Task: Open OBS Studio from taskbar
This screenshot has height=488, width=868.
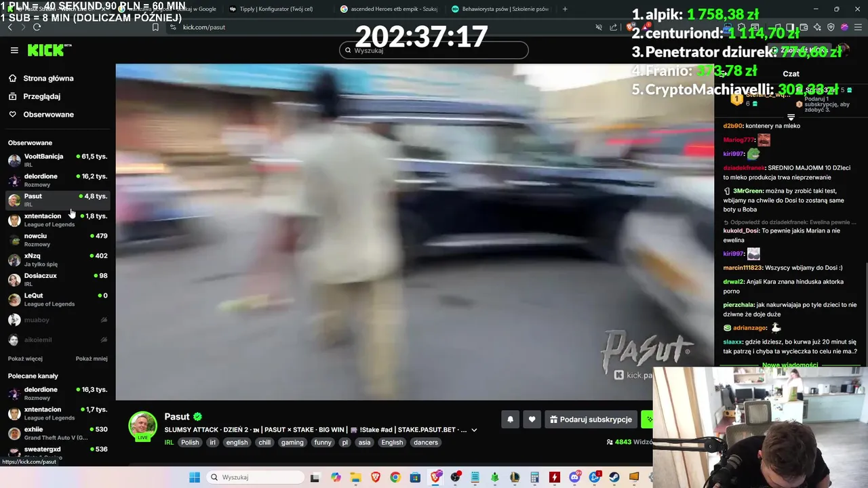Action: (455, 477)
